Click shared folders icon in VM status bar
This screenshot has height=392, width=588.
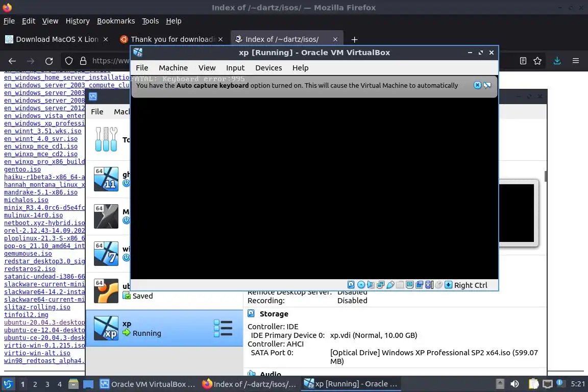[400, 285]
